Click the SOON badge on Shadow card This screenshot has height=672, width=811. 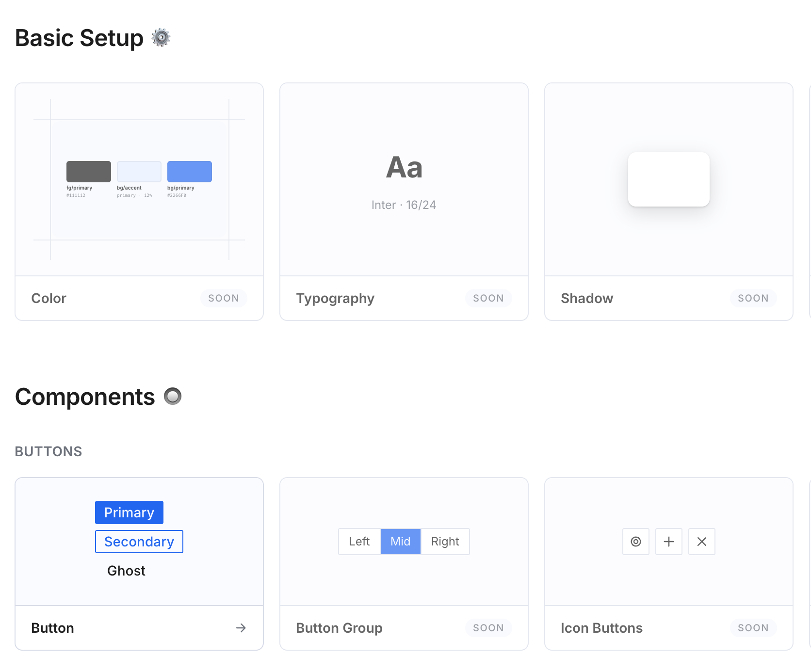[x=753, y=298]
